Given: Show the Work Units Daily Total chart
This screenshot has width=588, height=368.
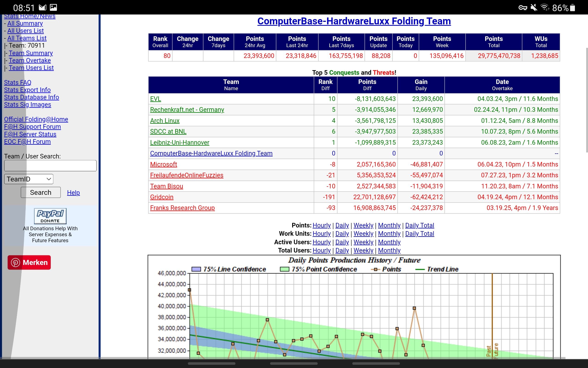Looking at the screenshot, I should tap(420, 234).
